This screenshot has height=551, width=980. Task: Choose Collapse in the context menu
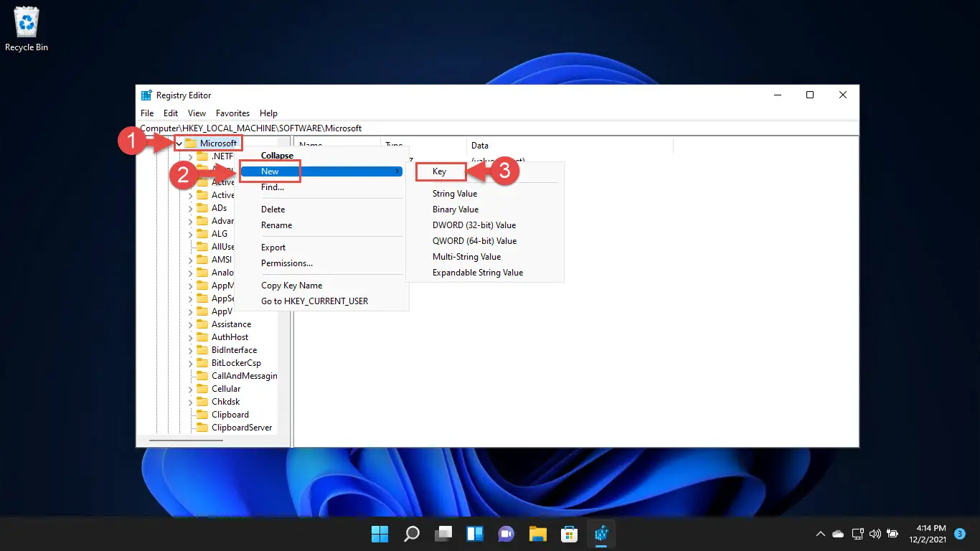(322, 156)
